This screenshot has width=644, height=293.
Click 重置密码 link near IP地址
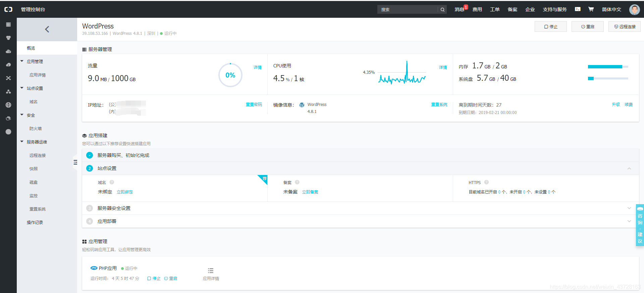(x=254, y=105)
